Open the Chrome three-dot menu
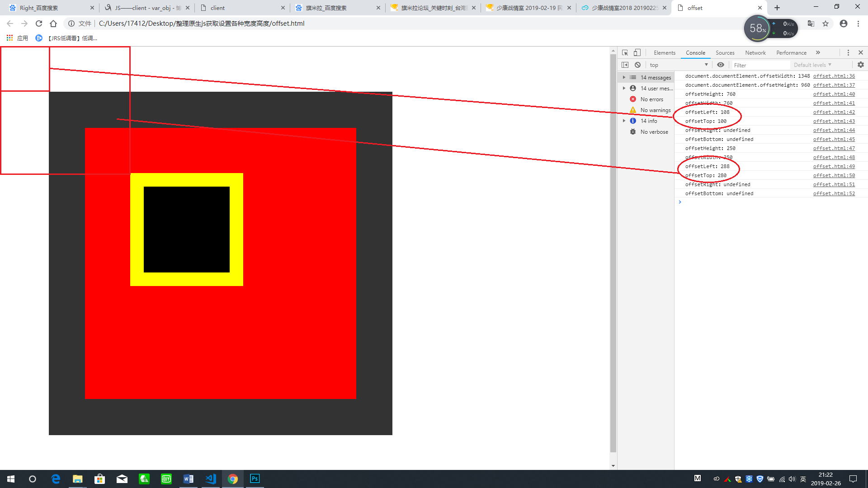 coord(858,23)
